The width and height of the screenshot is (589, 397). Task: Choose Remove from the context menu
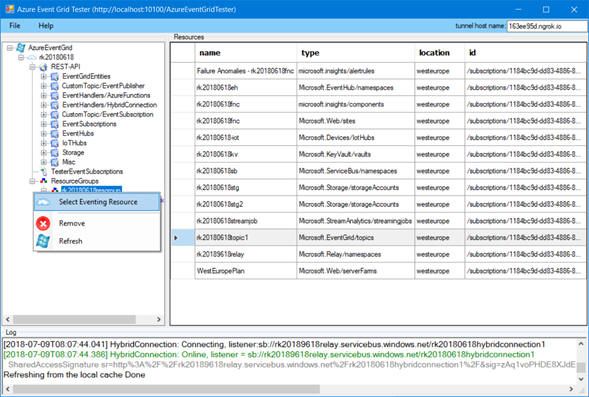coord(97,223)
